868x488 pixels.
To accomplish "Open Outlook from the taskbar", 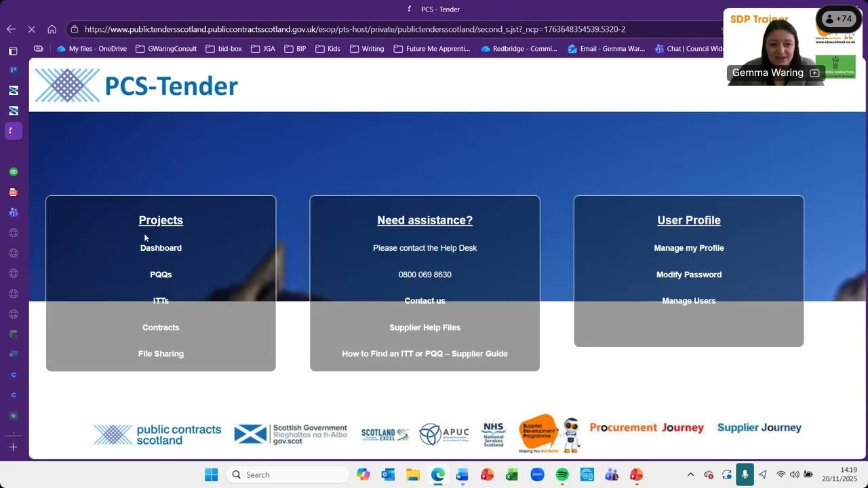I will (x=388, y=474).
